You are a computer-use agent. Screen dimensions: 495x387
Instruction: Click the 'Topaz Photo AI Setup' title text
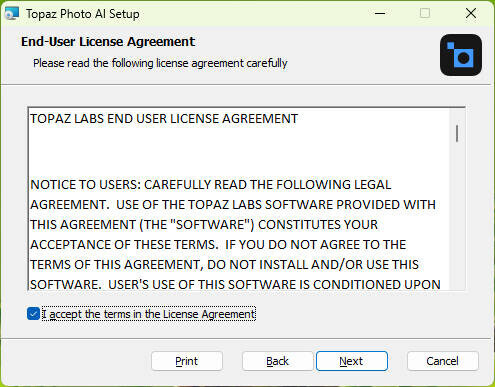coord(83,14)
